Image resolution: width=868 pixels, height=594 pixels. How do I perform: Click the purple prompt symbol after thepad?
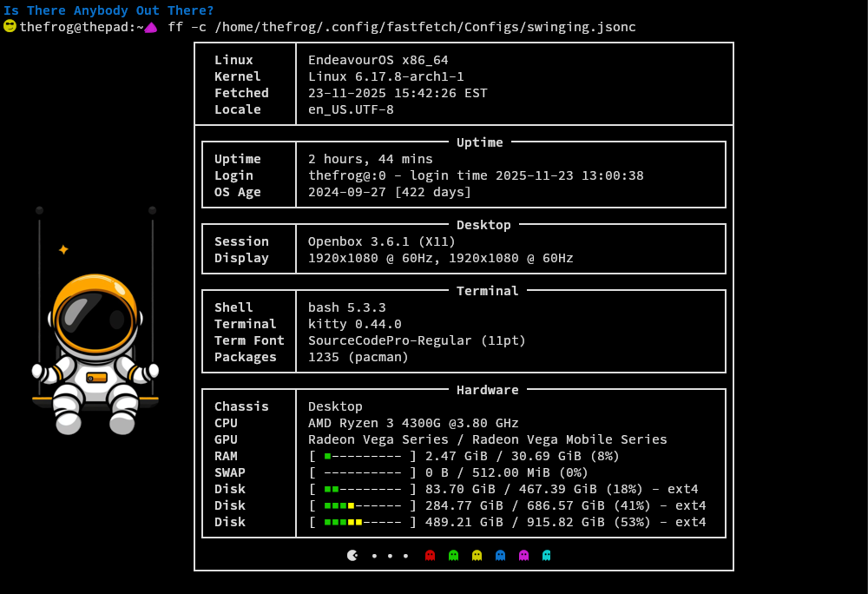coord(151,28)
